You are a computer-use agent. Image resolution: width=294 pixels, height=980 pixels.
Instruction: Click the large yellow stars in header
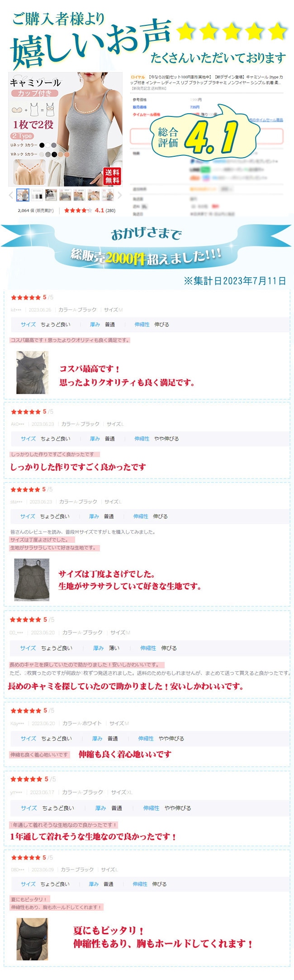click(x=232, y=32)
